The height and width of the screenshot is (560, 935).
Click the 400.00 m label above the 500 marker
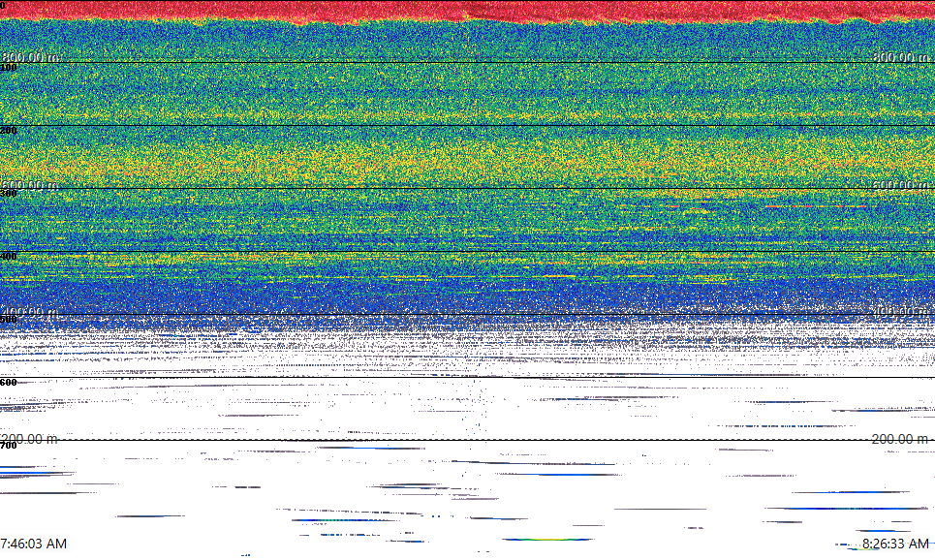click(30, 312)
